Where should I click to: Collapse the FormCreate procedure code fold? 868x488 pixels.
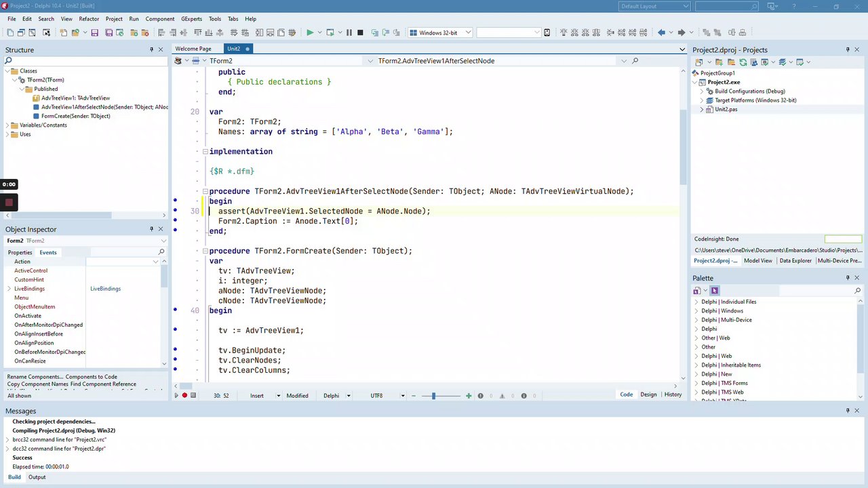(205, 251)
